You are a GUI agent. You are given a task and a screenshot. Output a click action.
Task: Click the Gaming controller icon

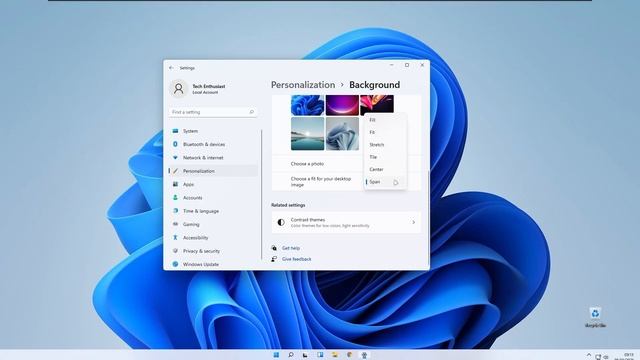(x=176, y=224)
